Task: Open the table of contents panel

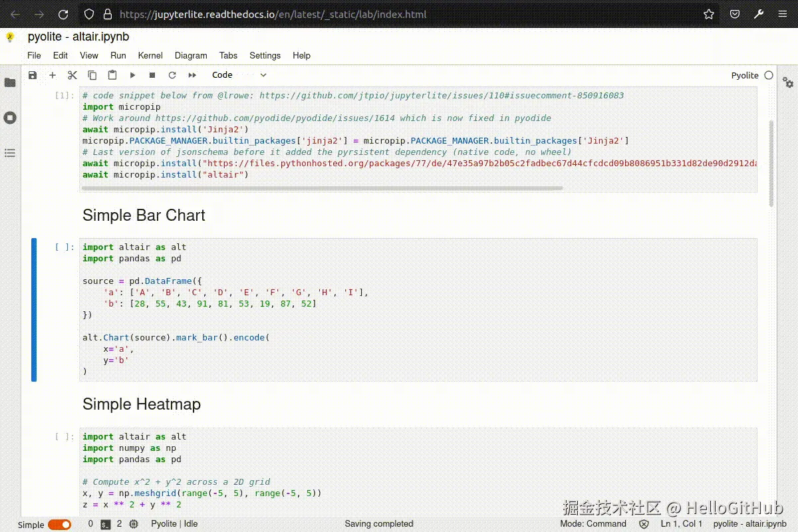Action: tap(10, 153)
